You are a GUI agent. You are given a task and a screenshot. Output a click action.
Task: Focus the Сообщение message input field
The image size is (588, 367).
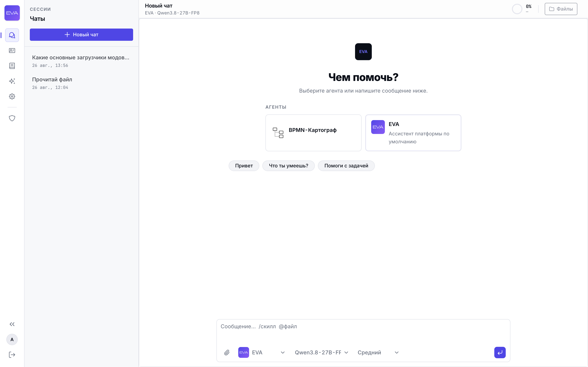click(363, 331)
